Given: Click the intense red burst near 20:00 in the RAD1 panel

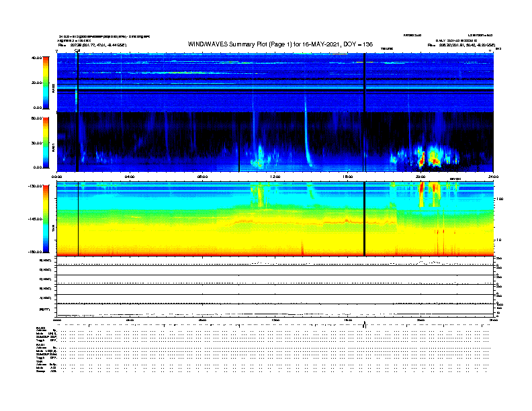Looking at the screenshot, I should [x=423, y=158].
